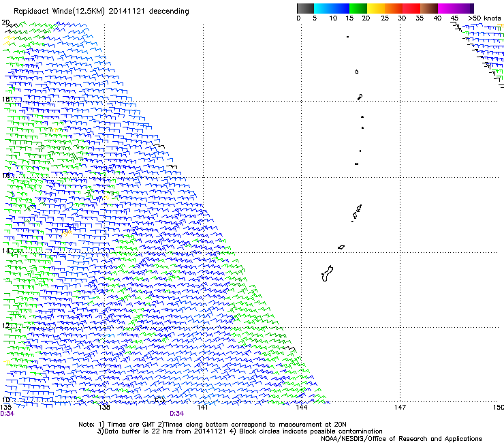Click the cyan 5-10 knots legend color
This screenshot has height=443, width=504.
click(x=323, y=8)
